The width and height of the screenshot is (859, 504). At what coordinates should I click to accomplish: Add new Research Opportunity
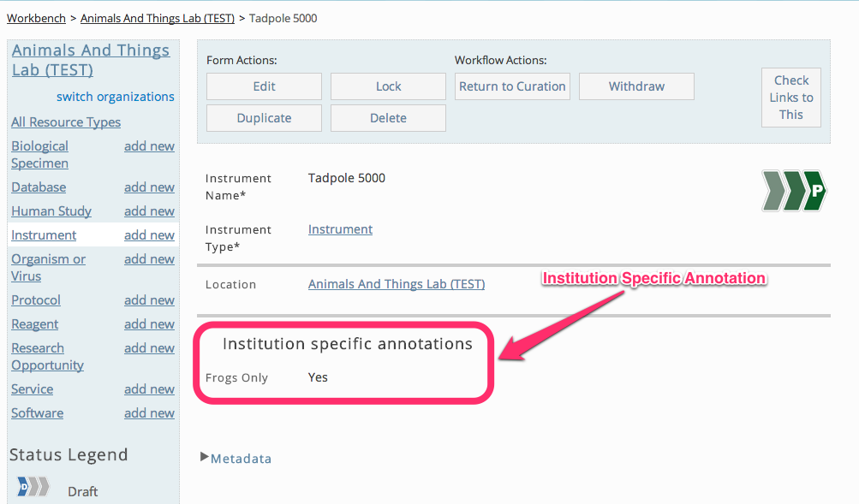149,348
